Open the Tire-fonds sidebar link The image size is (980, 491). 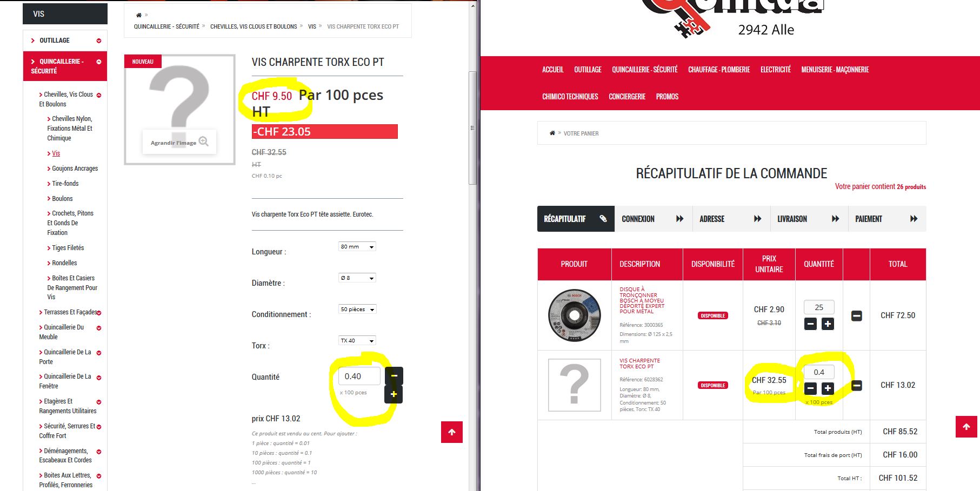[x=65, y=184]
